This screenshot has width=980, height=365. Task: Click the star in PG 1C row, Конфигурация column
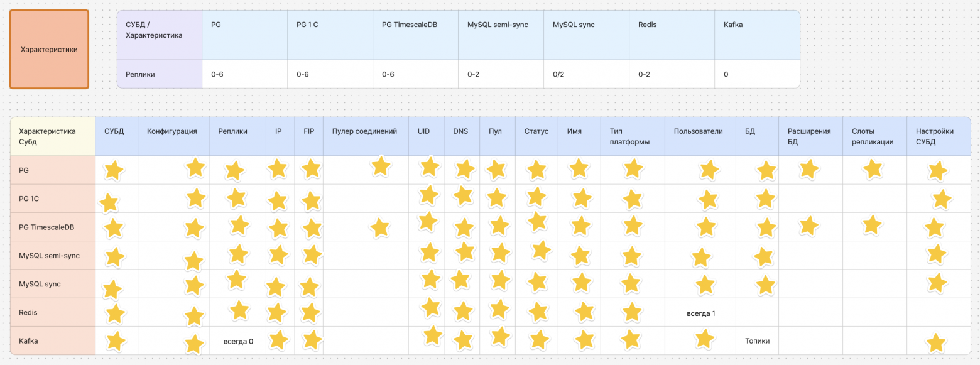coord(196,198)
